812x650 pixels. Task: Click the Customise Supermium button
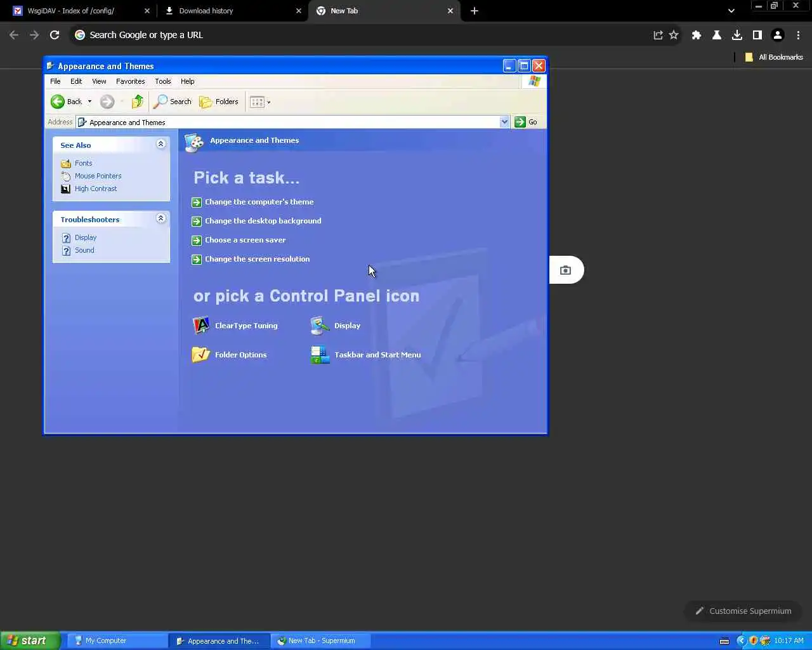pos(743,611)
